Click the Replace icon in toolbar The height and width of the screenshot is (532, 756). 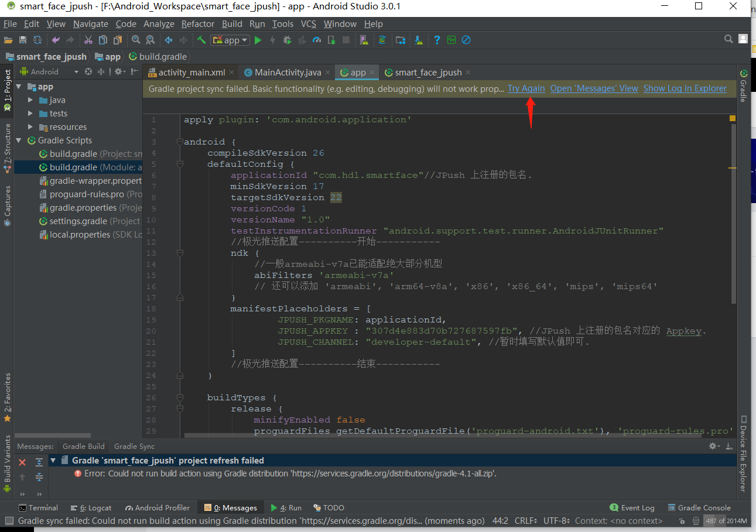(150, 40)
